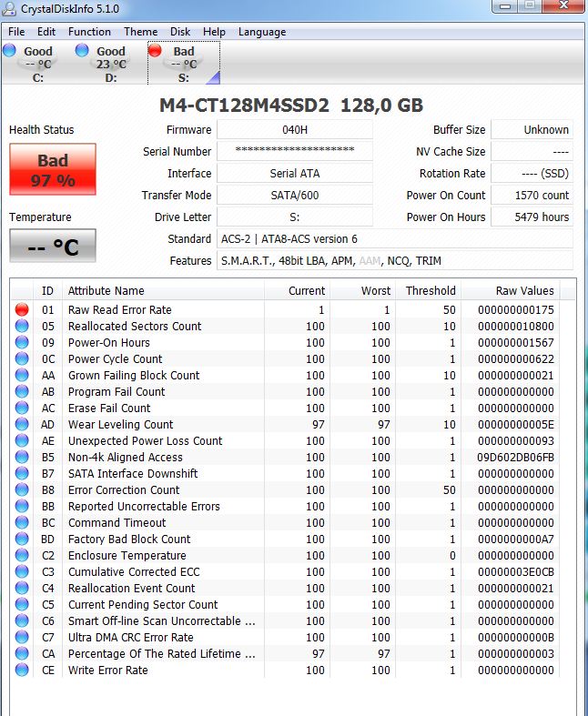Click the blue icon for Reported Uncorrectable Errors
Screen dimensions: 588x716
coord(22,506)
